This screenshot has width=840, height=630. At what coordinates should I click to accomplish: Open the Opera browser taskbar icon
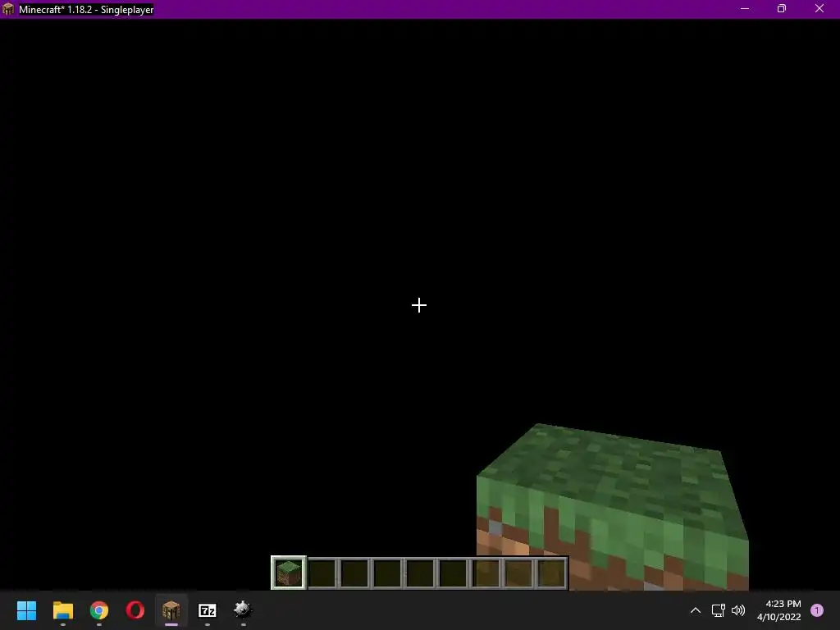coord(135,610)
